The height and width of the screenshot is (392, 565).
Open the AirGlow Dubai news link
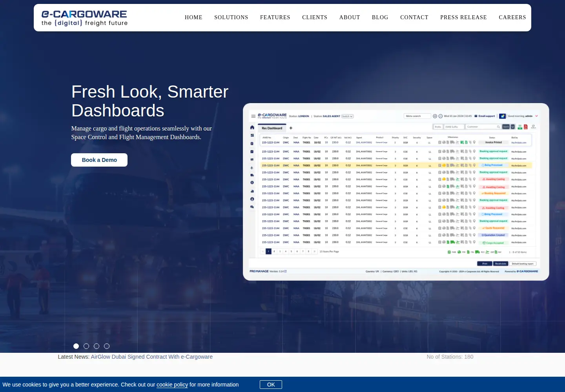pyautogui.click(x=152, y=357)
